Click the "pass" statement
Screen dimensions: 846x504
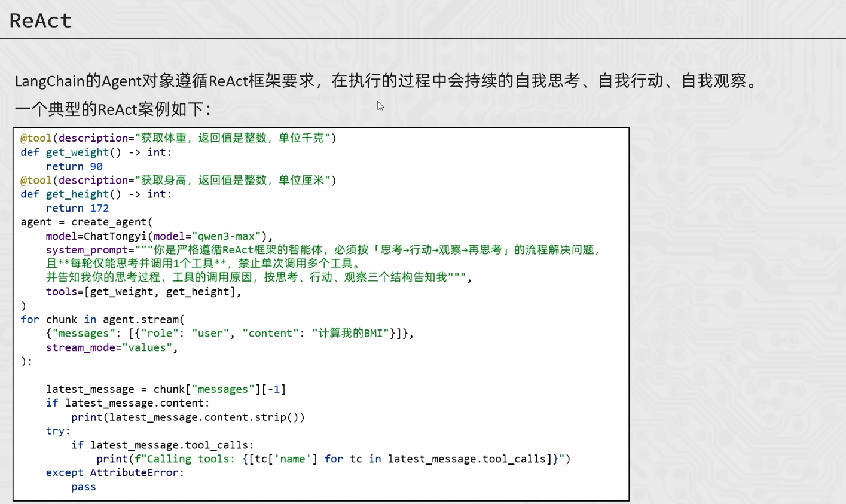click(x=84, y=487)
